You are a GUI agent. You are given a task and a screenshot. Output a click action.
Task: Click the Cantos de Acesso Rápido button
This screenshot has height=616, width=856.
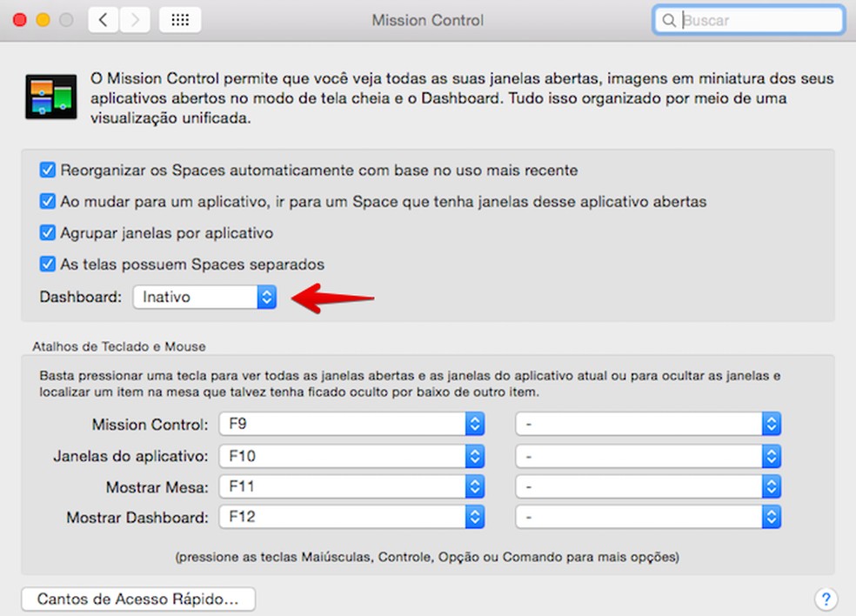click(137, 599)
